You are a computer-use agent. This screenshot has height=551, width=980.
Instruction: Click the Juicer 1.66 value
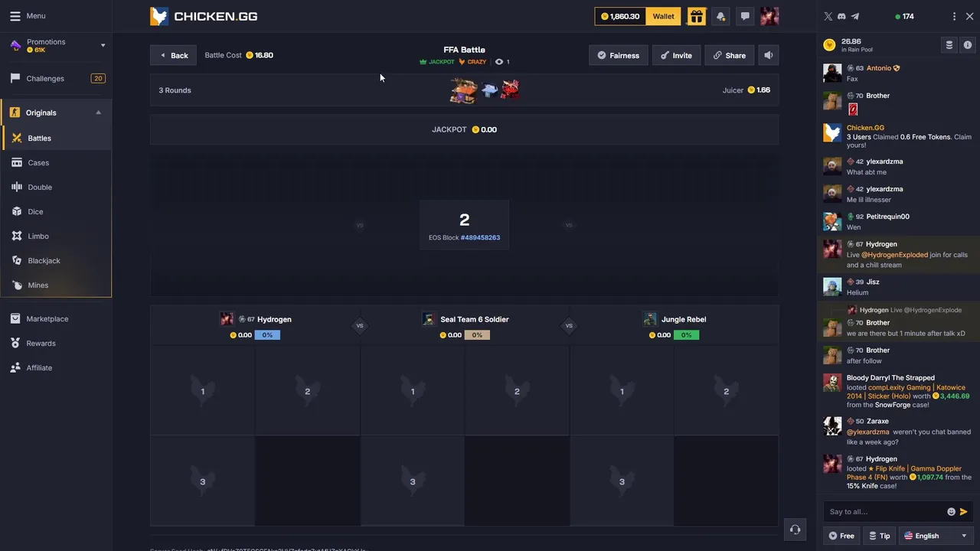click(759, 90)
